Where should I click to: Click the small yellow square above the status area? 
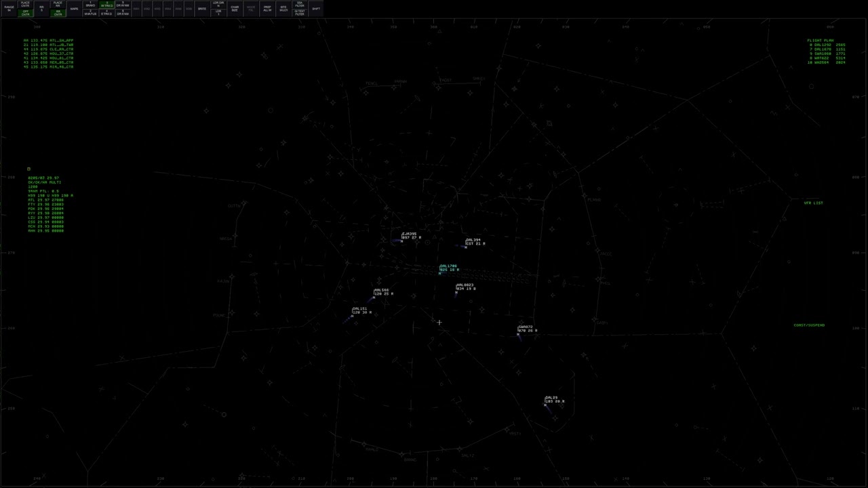tap(28, 169)
